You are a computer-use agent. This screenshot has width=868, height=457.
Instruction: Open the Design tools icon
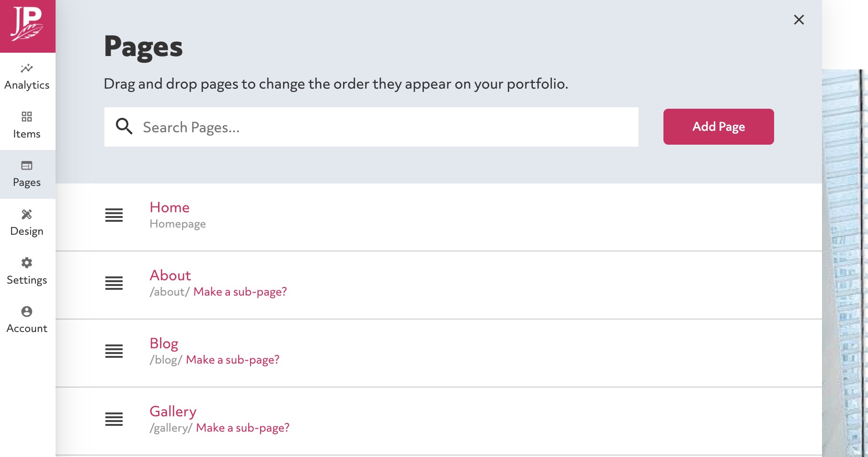(x=27, y=214)
